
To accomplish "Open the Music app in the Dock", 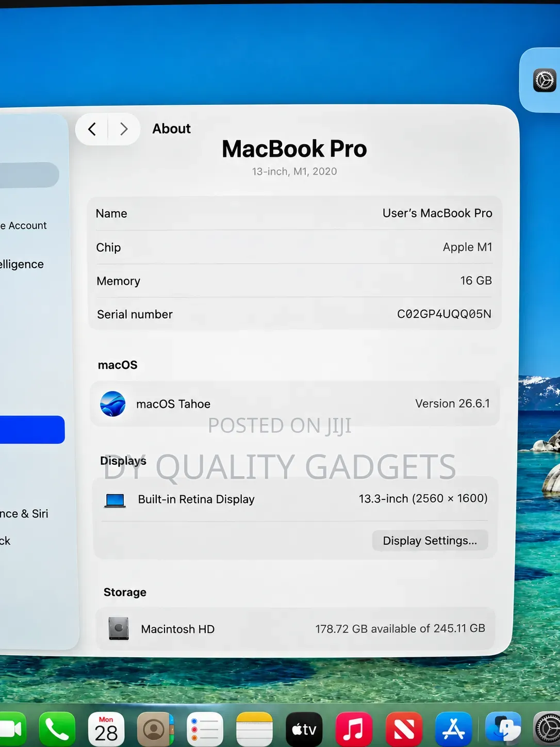I will click(354, 729).
